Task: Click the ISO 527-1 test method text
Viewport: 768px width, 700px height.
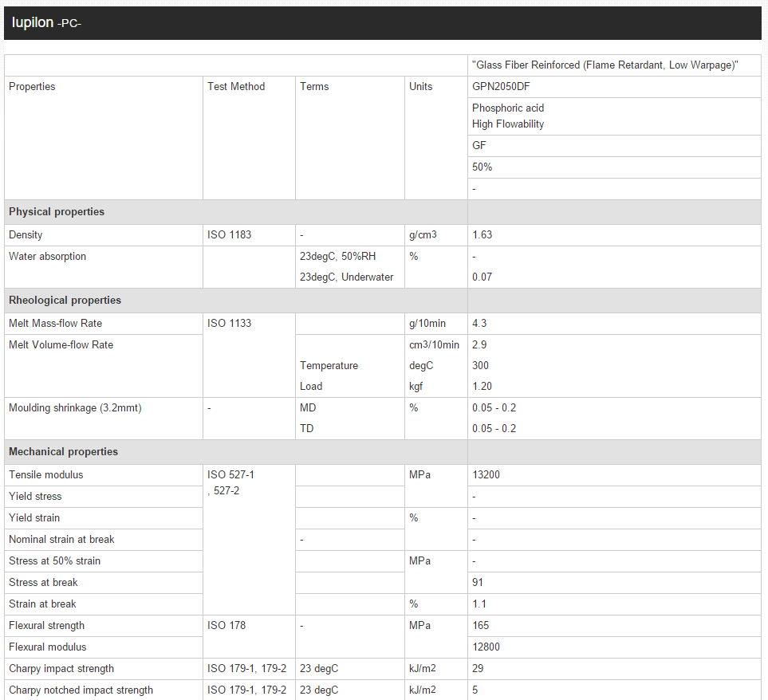Action: point(230,475)
